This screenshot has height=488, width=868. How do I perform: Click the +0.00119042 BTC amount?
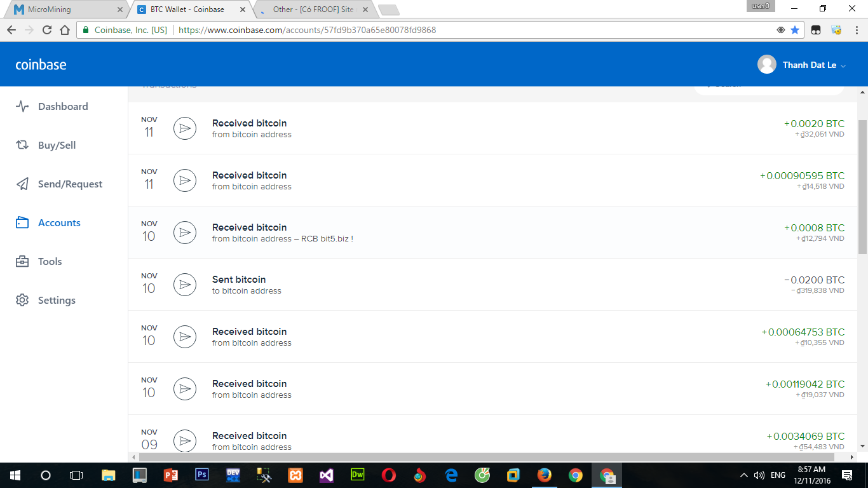pos(805,384)
